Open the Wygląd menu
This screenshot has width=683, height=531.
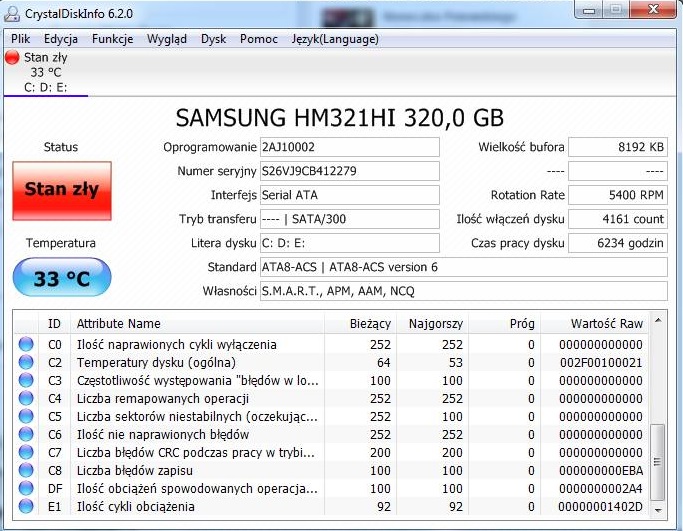click(167, 39)
